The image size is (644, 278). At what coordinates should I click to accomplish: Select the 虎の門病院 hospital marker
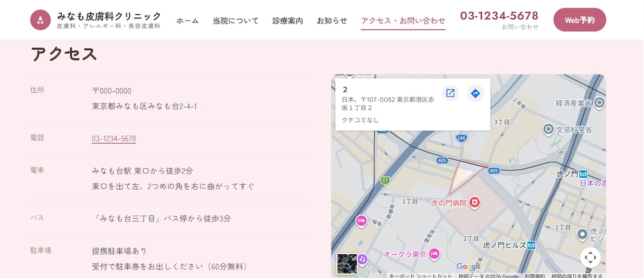475,202
